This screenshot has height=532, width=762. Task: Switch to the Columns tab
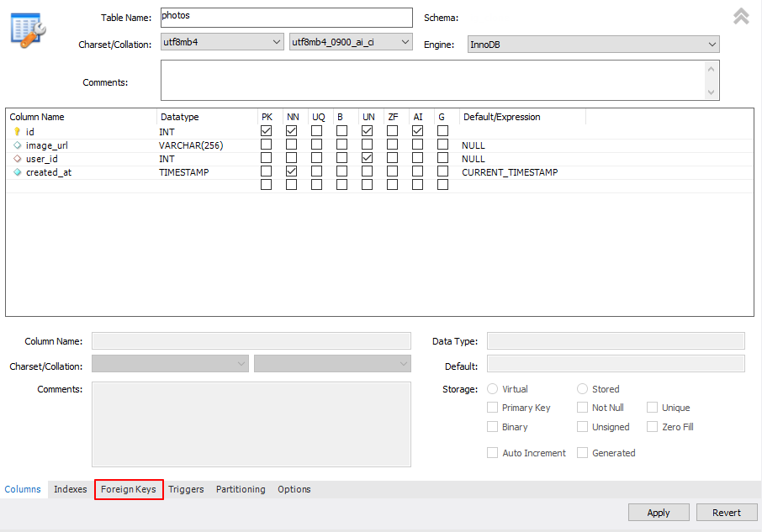(23, 489)
